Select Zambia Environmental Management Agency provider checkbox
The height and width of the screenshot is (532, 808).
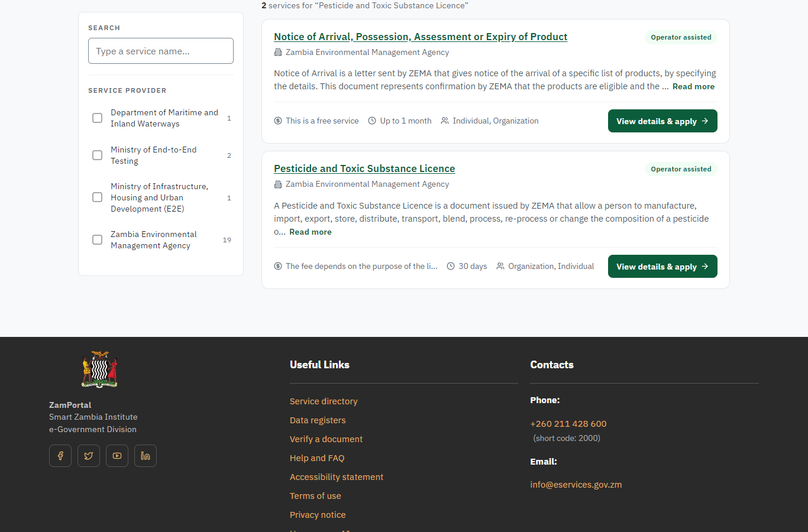click(x=98, y=240)
